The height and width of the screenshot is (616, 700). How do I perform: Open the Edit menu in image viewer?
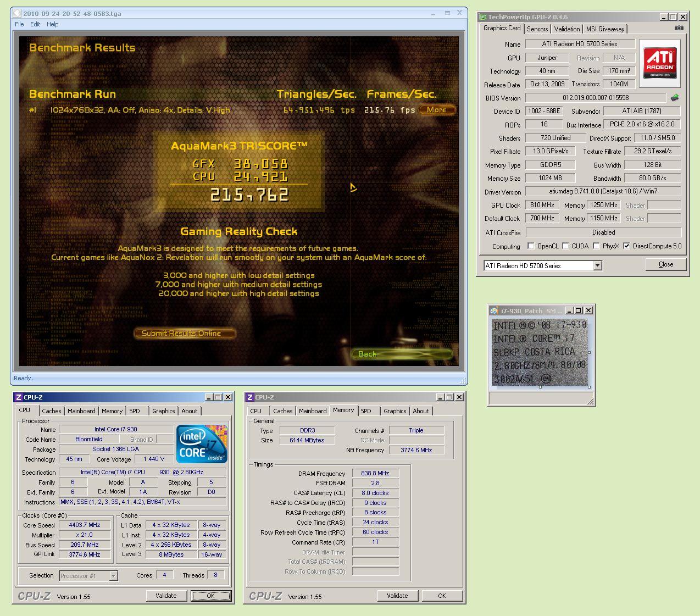35,24
